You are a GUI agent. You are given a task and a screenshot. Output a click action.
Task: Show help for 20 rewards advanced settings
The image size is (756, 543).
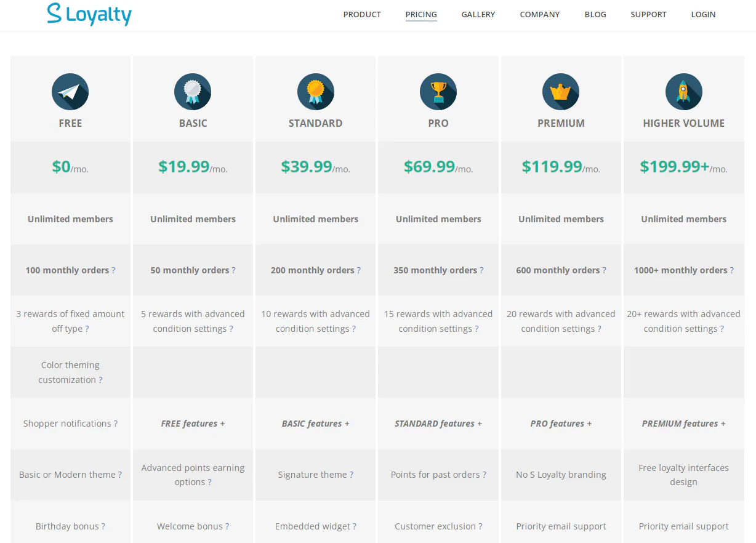click(x=599, y=329)
